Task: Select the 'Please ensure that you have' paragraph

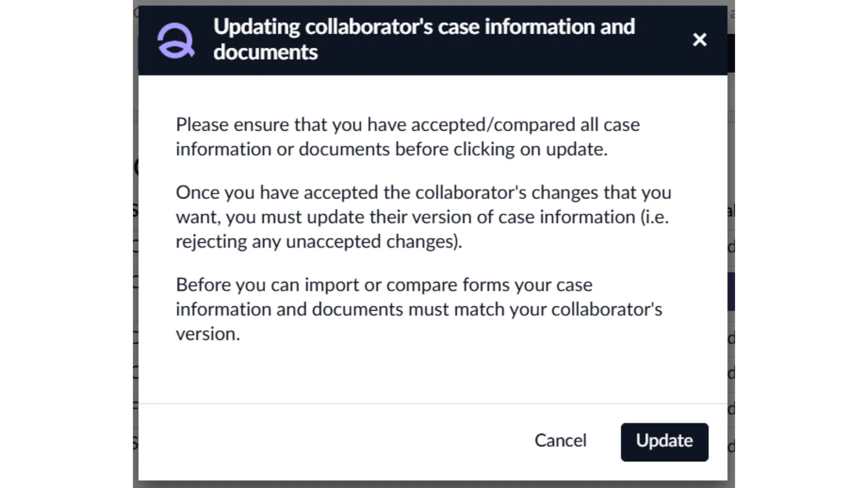Action: 407,137
